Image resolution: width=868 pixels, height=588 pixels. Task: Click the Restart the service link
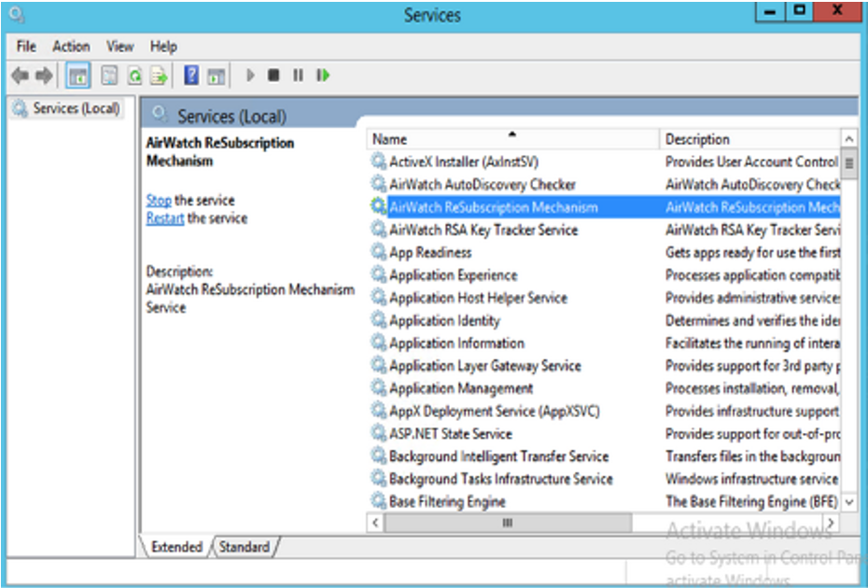[165, 218]
